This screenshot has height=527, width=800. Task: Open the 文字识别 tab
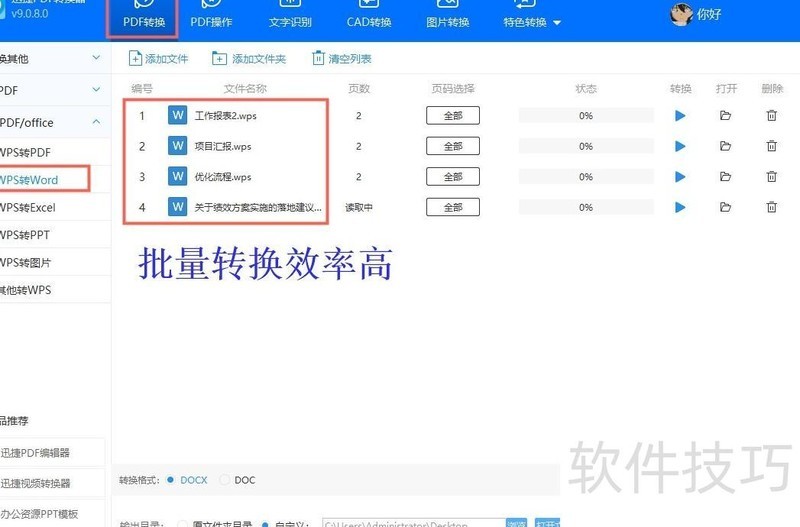pos(290,16)
